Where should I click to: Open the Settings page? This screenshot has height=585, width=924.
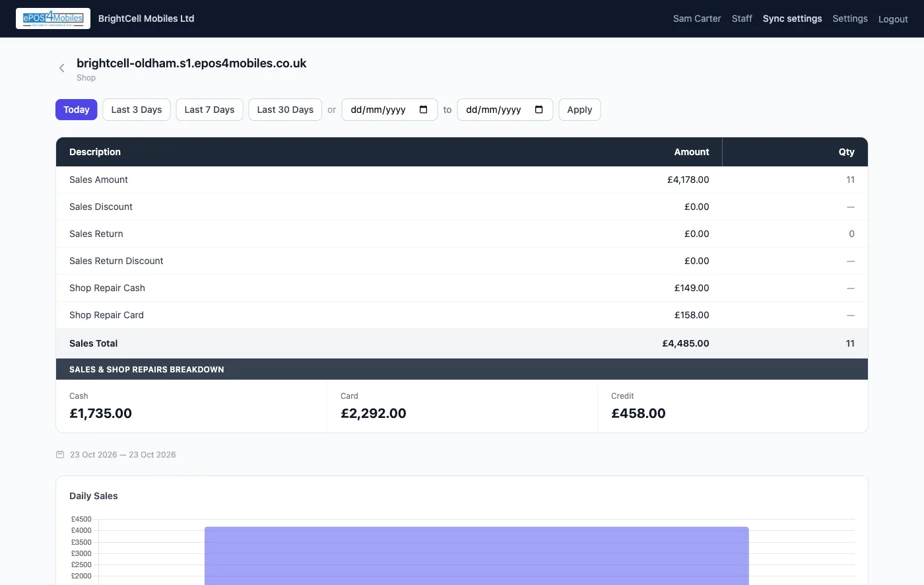850,18
